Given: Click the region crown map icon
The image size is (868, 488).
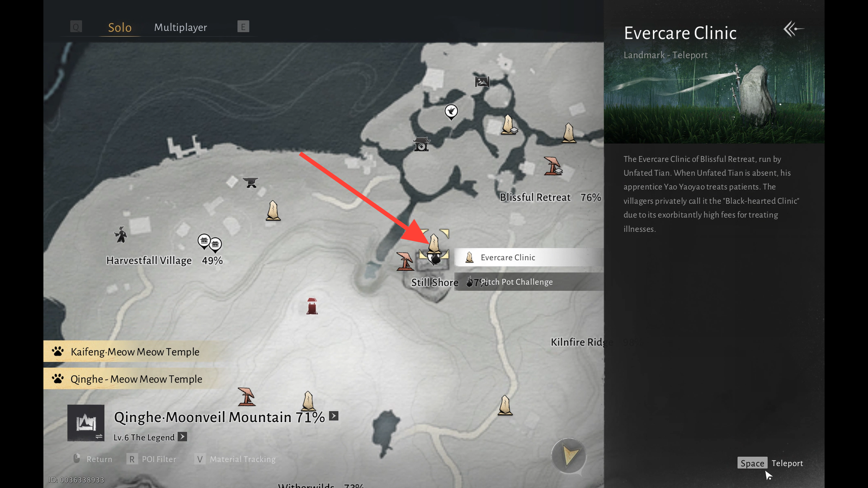Looking at the screenshot, I should (x=86, y=423).
